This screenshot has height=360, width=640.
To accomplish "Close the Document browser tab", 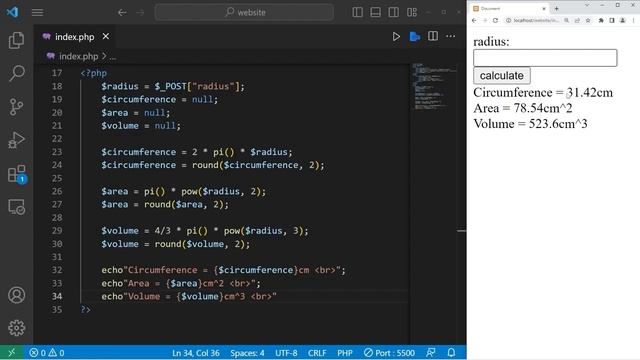I will [544, 9].
